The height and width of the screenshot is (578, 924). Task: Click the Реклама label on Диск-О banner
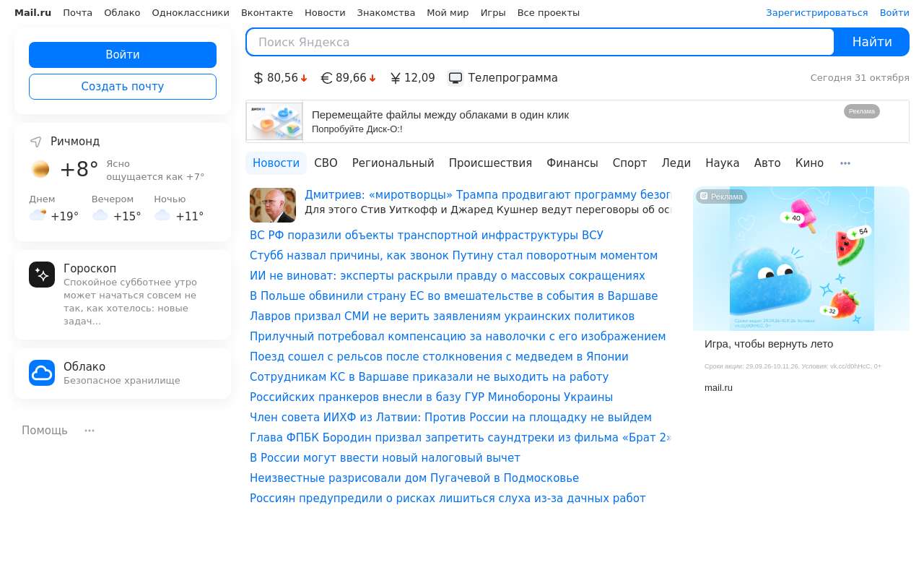(x=862, y=111)
